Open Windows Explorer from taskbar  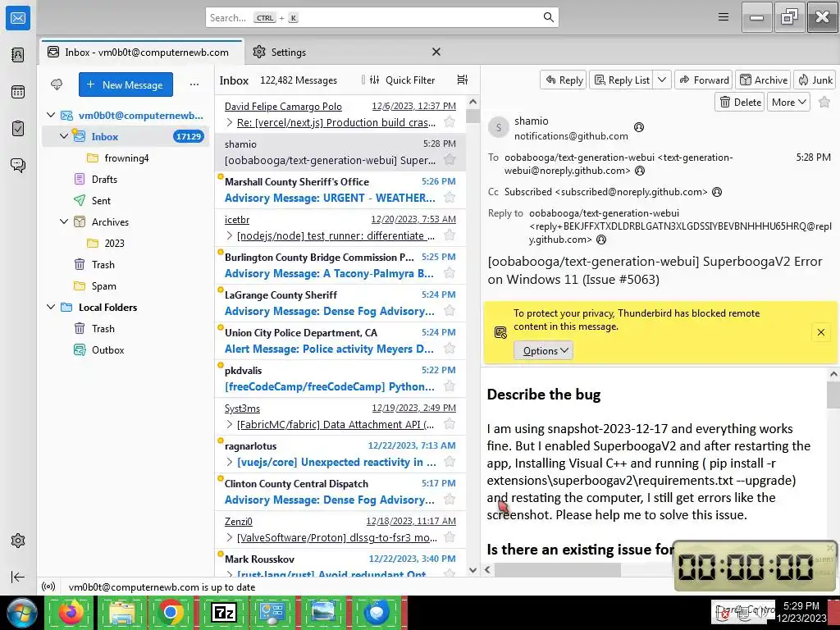(121, 612)
